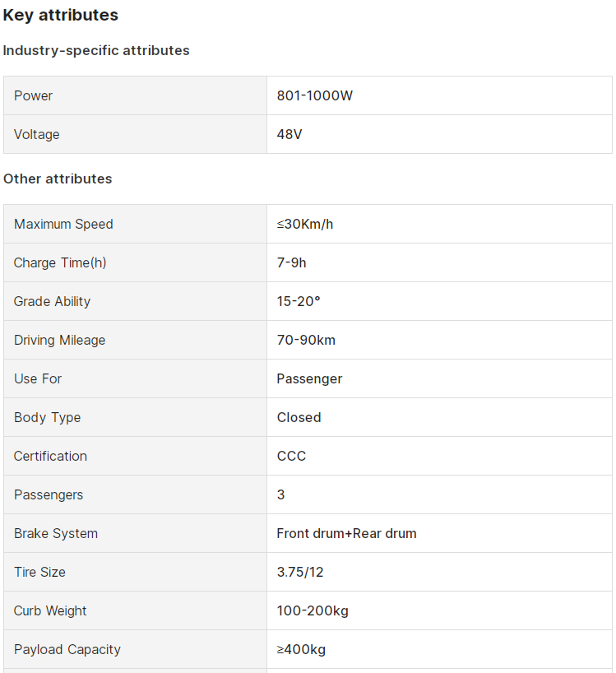
Task: Click the CCC certification value
Action: tap(291, 456)
